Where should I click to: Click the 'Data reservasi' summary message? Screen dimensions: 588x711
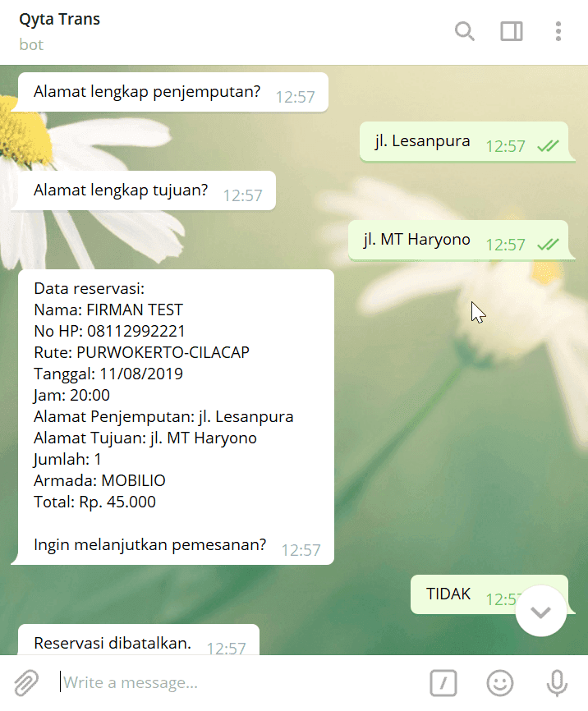[x=176, y=417]
